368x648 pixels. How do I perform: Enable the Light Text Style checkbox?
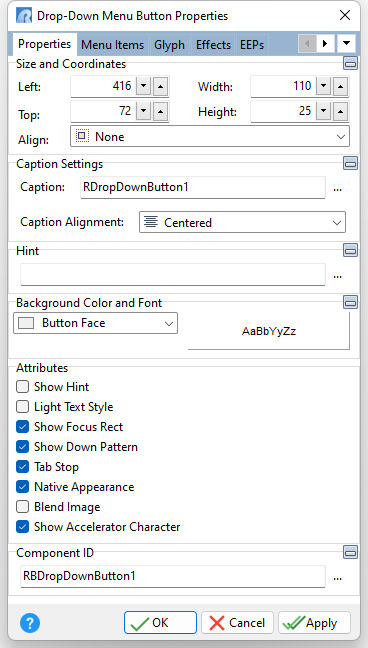[x=22, y=407]
